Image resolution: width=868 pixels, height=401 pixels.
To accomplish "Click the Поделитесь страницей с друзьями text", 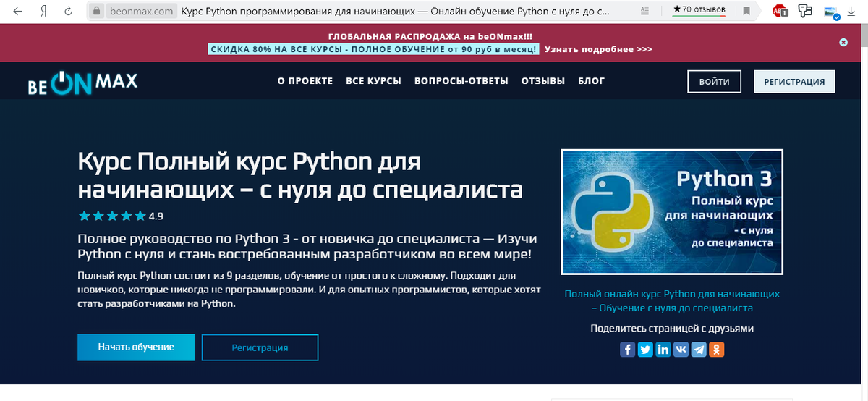I will (672, 328).
